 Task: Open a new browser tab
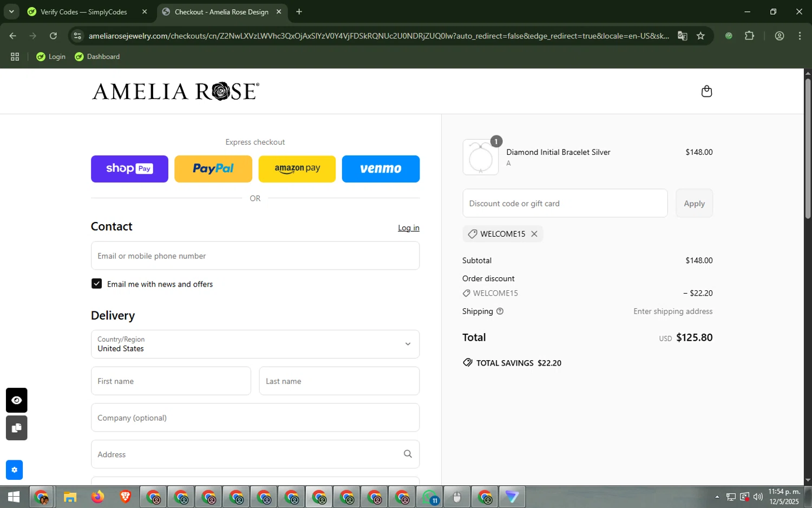tap(299, 12)
